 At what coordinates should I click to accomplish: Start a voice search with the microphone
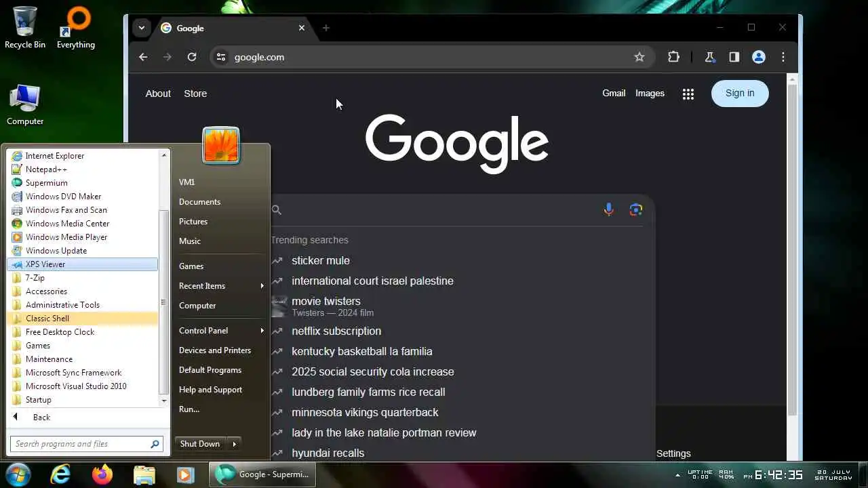[609, 209]
